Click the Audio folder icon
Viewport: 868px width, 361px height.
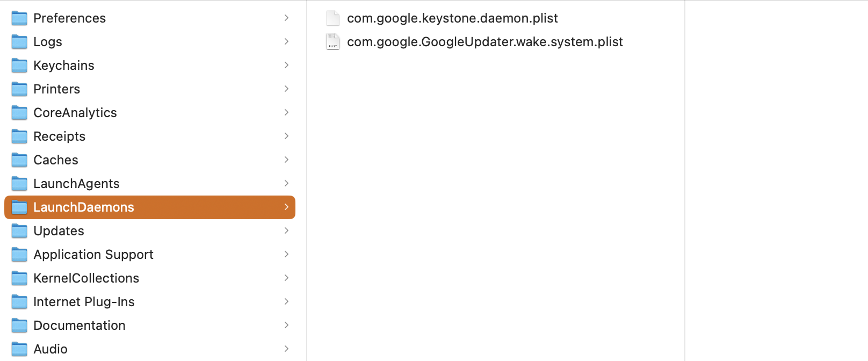click(19, 349)
